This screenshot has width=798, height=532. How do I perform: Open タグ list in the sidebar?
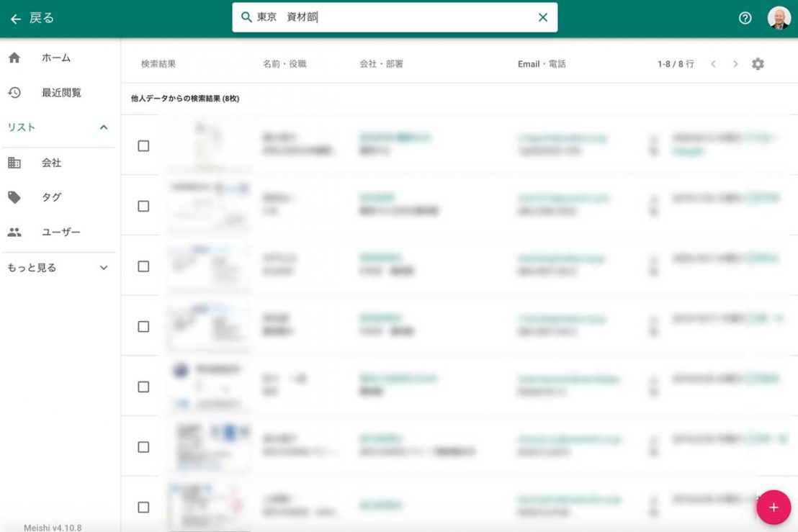point(51,197)
